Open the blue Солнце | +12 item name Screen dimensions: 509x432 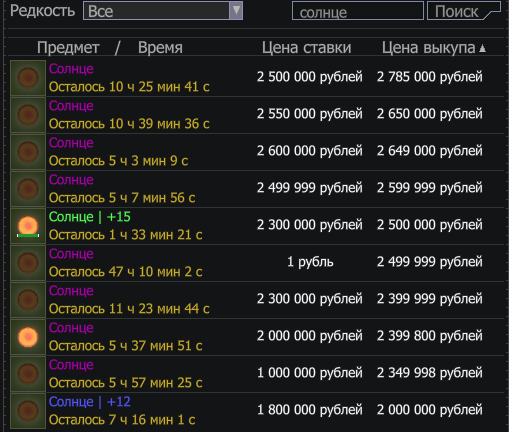point(90,402)
